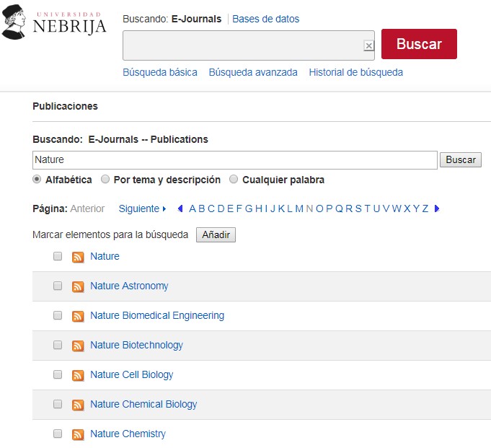491x448 pixels.
Task: Click the left arrow before alphabet letters
Action: click(180, 208)
